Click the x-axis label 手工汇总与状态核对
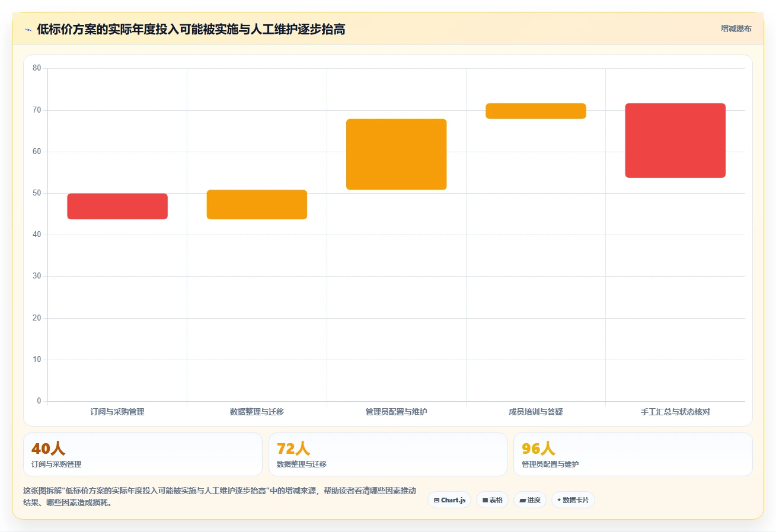This screenshot has height=532, width=776. pos(675,412)
